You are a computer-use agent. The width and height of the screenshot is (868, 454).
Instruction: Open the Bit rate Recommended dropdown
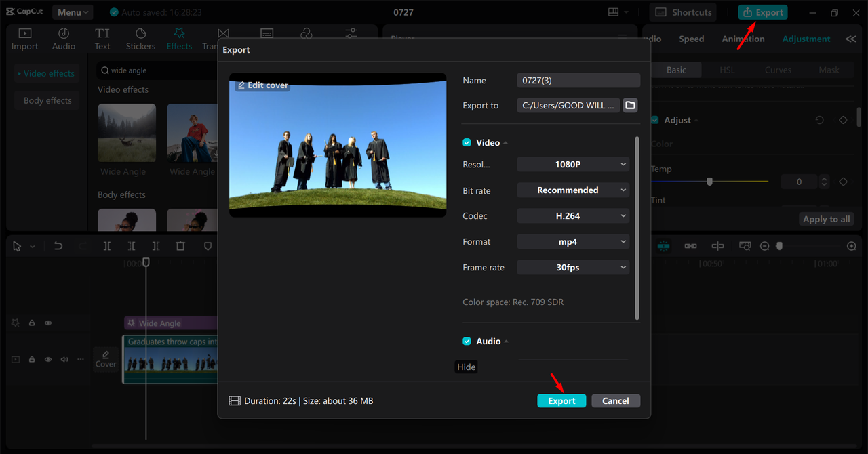pyautogui.click(x=573, y=190)
